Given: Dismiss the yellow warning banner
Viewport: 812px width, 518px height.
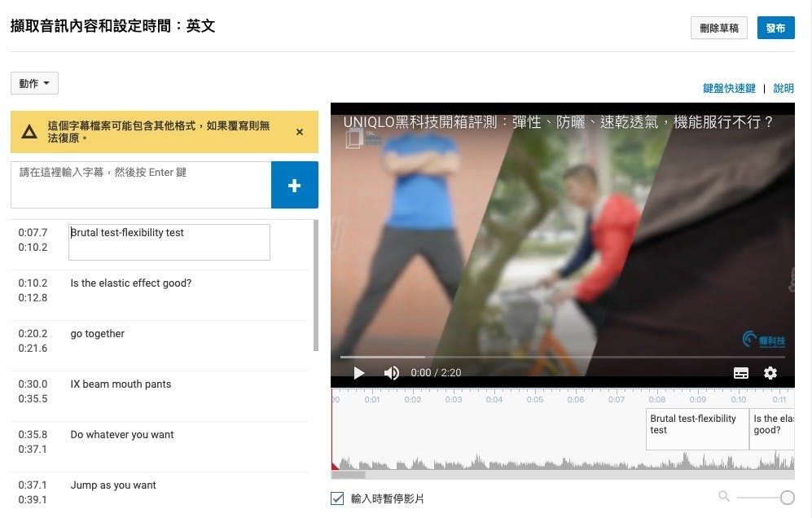Looking at the screenshot, I should tap(300, 132).
